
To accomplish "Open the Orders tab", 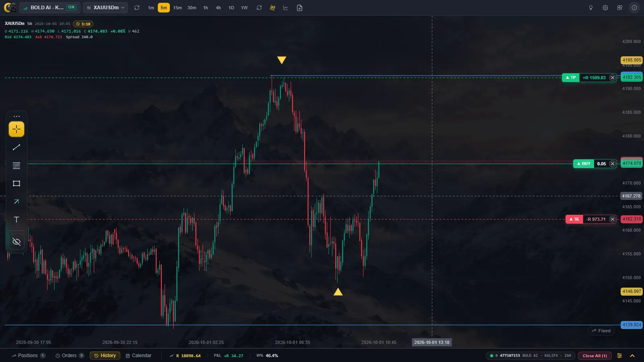I will coord(70,356).
